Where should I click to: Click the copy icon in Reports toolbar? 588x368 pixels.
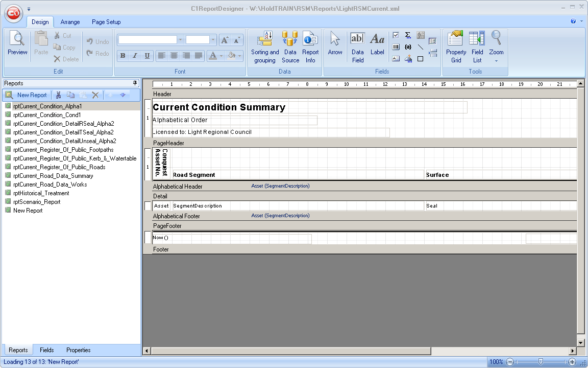pyautogui.click(x=70, y=95)
